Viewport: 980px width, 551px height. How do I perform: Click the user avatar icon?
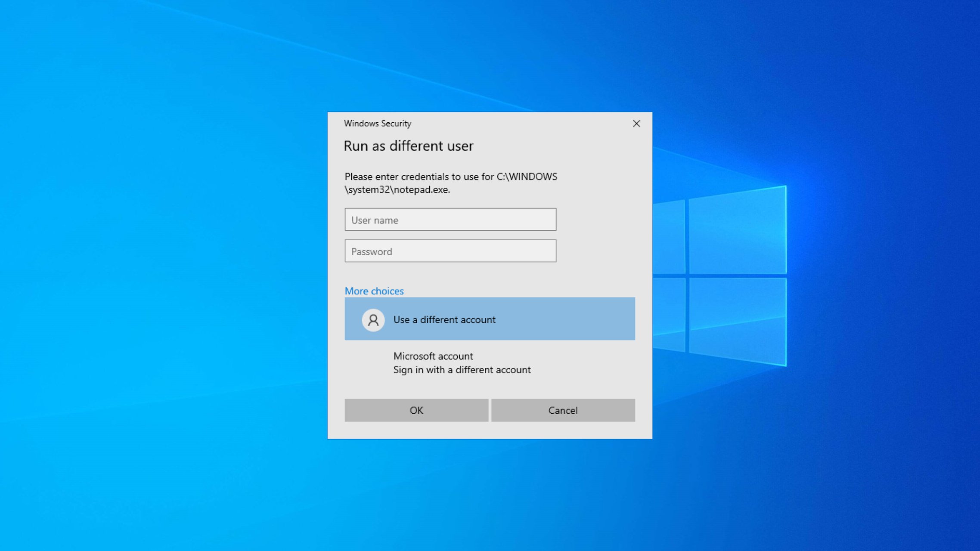373,320
